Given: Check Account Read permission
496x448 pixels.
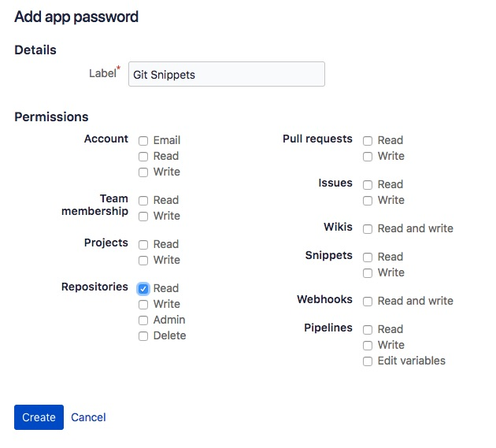Looking at the screenshot, I should click(x=143, y=157).
